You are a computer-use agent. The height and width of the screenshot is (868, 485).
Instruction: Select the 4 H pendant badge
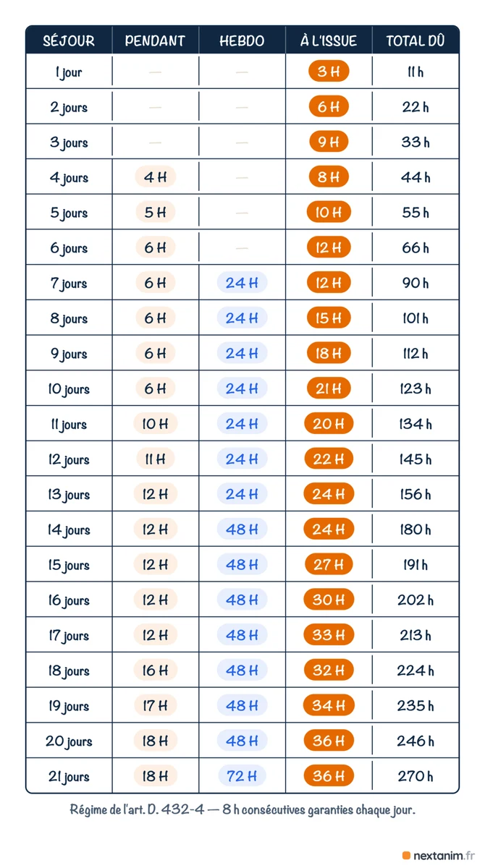pos(155,177)
